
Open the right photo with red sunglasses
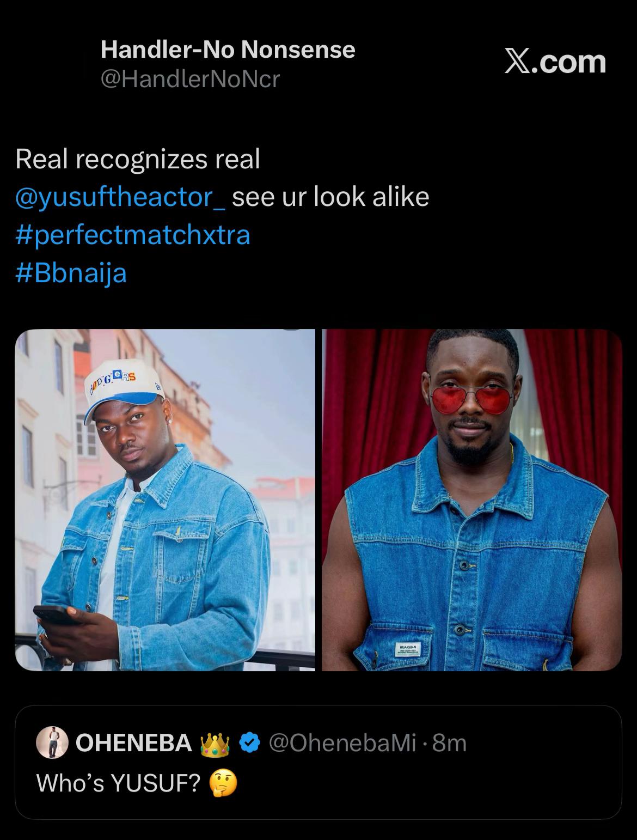click(471, 500)
